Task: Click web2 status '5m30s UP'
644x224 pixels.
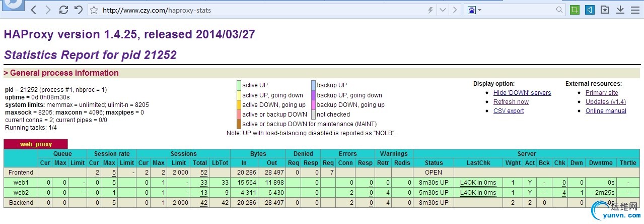Action: tap(434, 193)
